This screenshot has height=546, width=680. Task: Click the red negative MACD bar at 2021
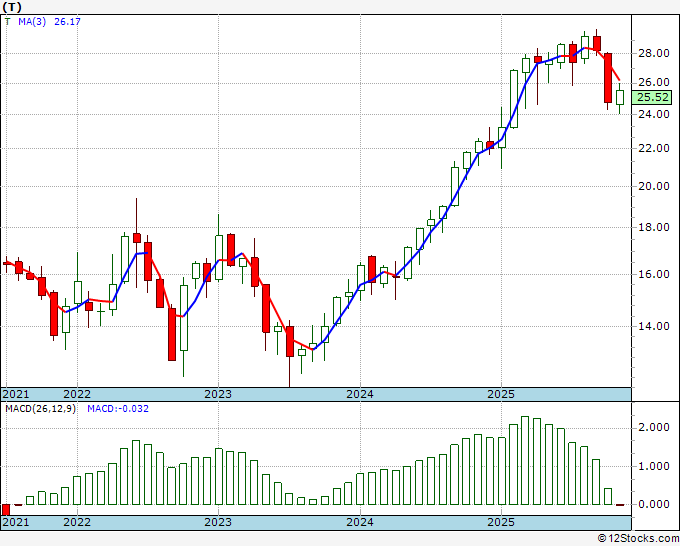(6, 510)
